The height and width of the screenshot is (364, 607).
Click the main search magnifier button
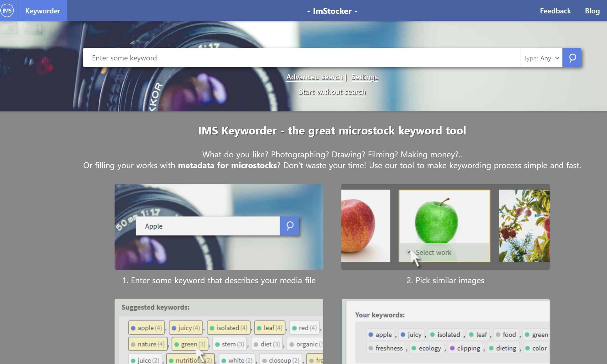(572, 58)
